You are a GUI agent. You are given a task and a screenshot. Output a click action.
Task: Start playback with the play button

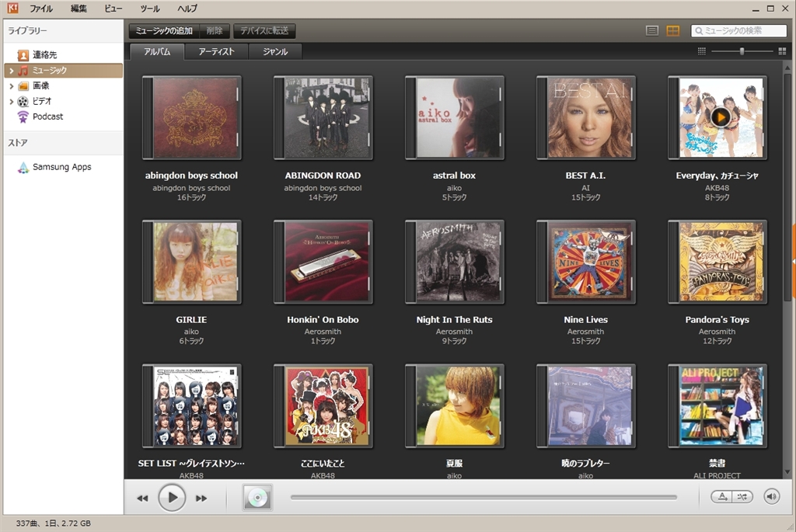click(172, 498)
